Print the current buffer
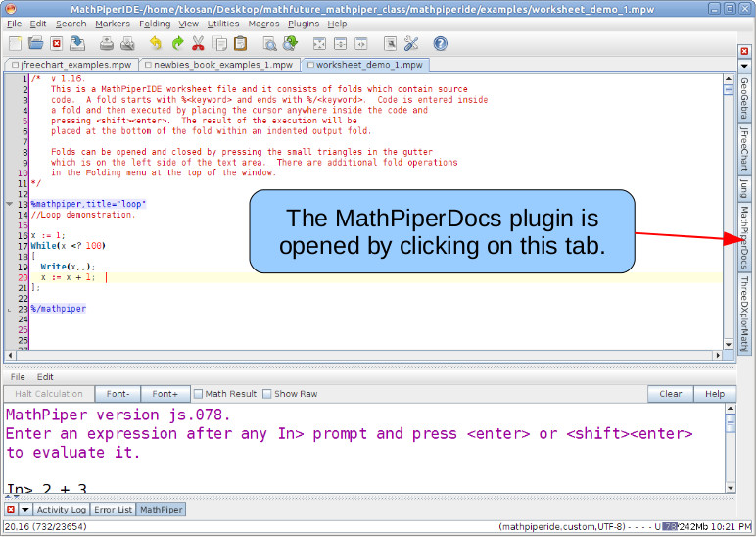 click(x=107, y=44)
